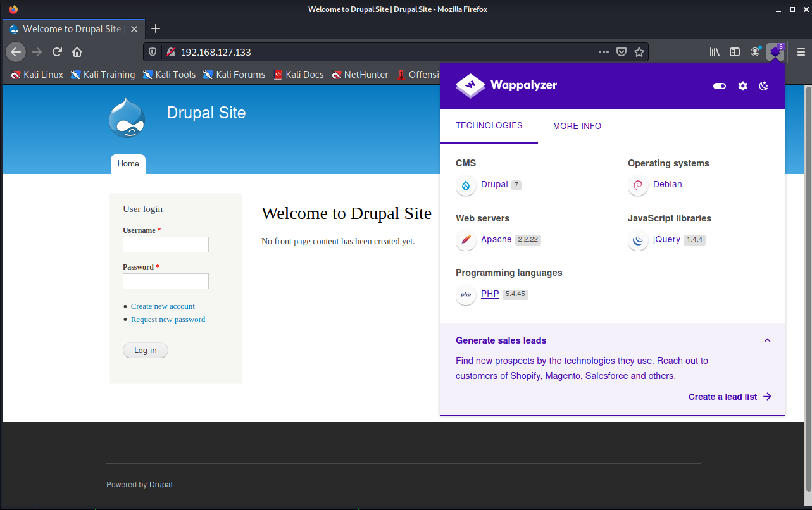Open the Firefox library
This screenshot has height=510, width=812.
pyautogui.click(x=715, y=52)
